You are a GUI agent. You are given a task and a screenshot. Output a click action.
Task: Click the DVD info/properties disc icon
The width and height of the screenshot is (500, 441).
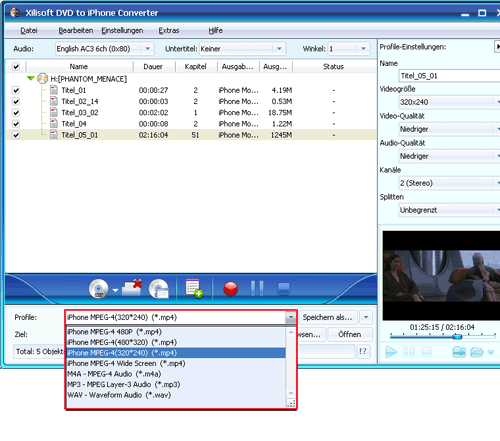point(159,289)
